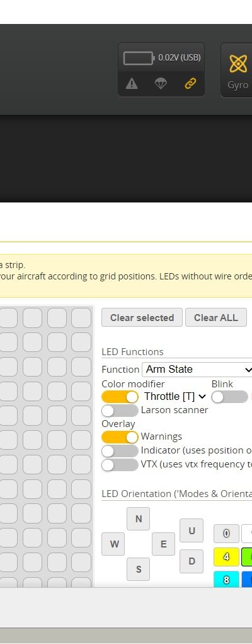This screenshot has height=644, width=252.
Task: Open the Function dropdown showing Arm State
Action: click(x=197, y=369)
